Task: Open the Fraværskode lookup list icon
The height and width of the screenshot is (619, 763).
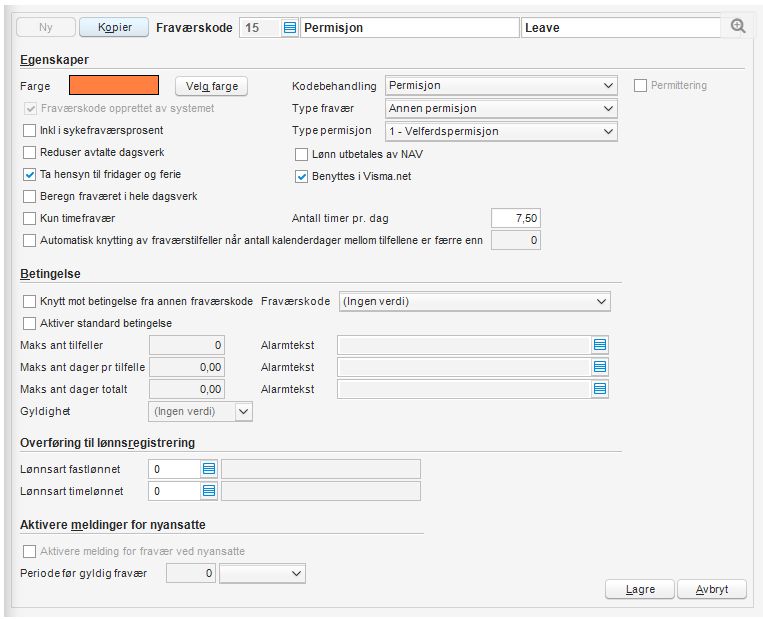Action: click(x=290, y=28)
